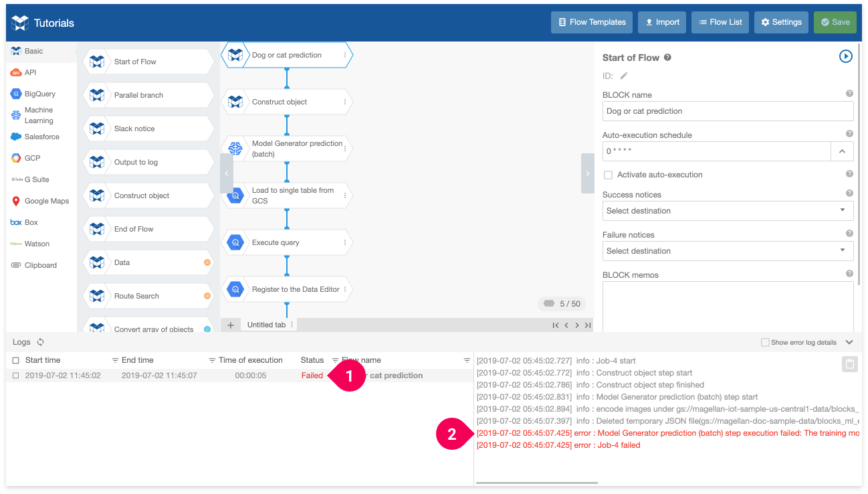Select the BigQuery category
This screenshot has width=868, height=494.
41,94
